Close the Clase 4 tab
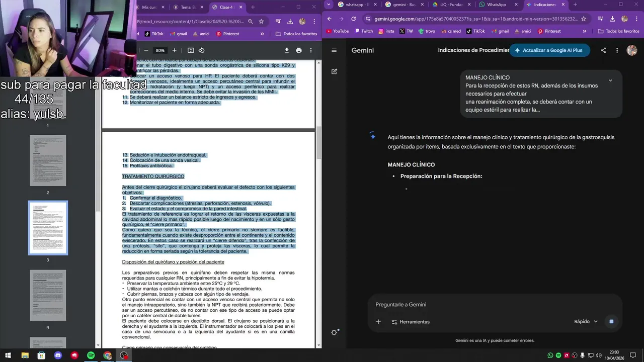Image resolution: width=644 pixels, height=362 pixels. [241, 7]
